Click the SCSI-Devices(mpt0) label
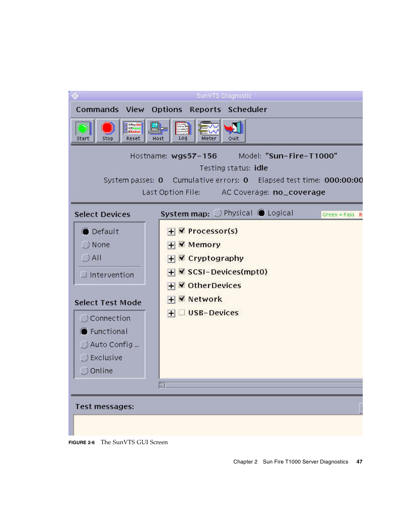 point(227,272)
